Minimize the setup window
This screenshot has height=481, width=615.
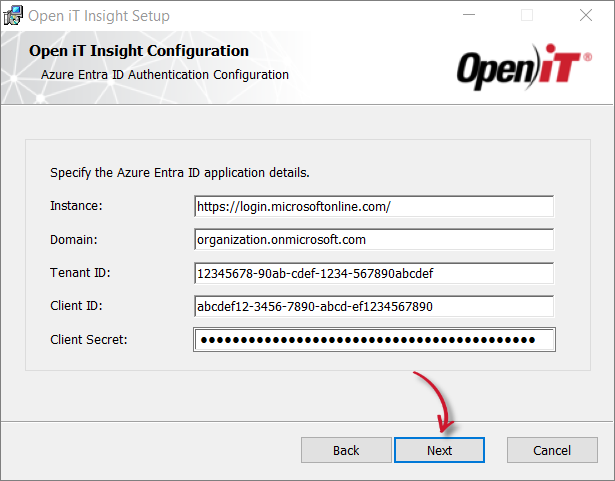pyautogui.click(x=469, y=15)
